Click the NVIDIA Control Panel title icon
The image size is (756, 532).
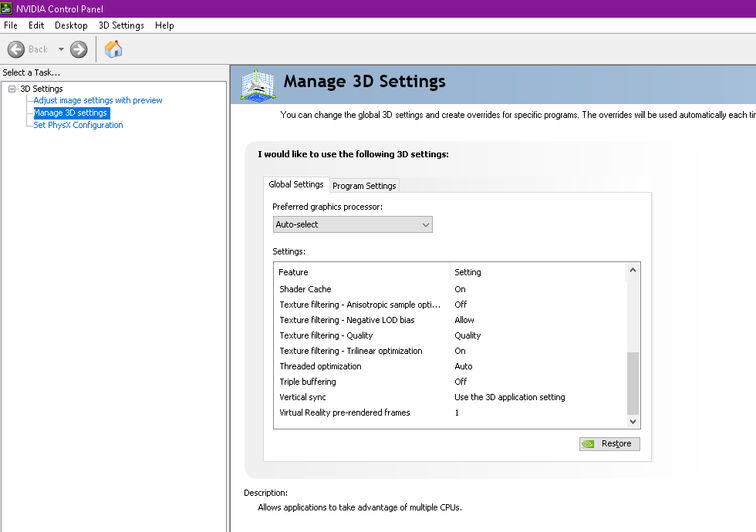pos(6,8)
